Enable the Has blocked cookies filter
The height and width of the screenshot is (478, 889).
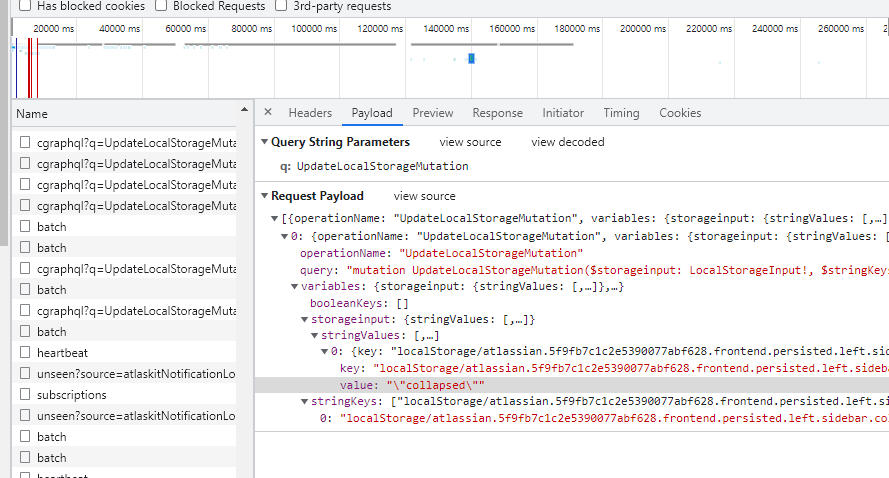[x=25, y=6]
